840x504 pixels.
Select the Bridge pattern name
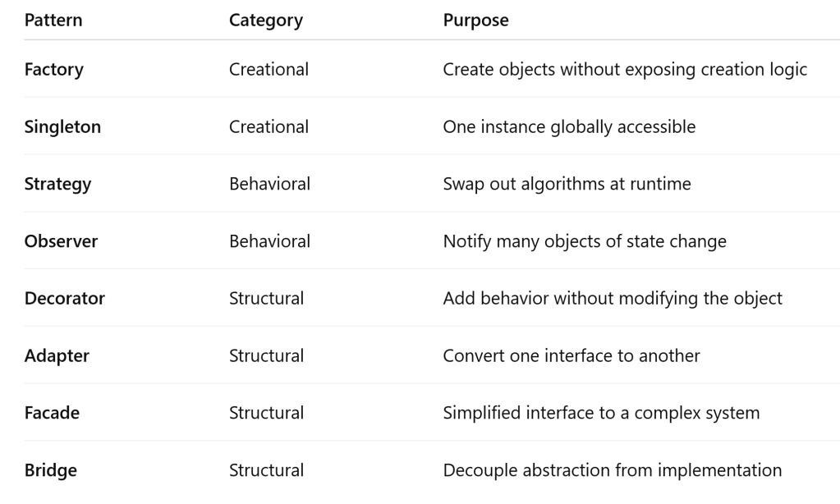pos(50,470)
